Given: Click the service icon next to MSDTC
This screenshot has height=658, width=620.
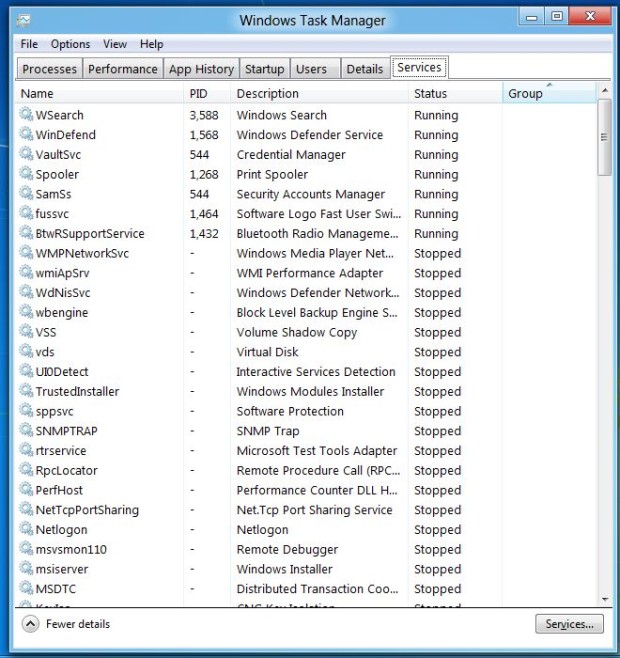Looking at the screenshot, I should click(x=26, y=588).
